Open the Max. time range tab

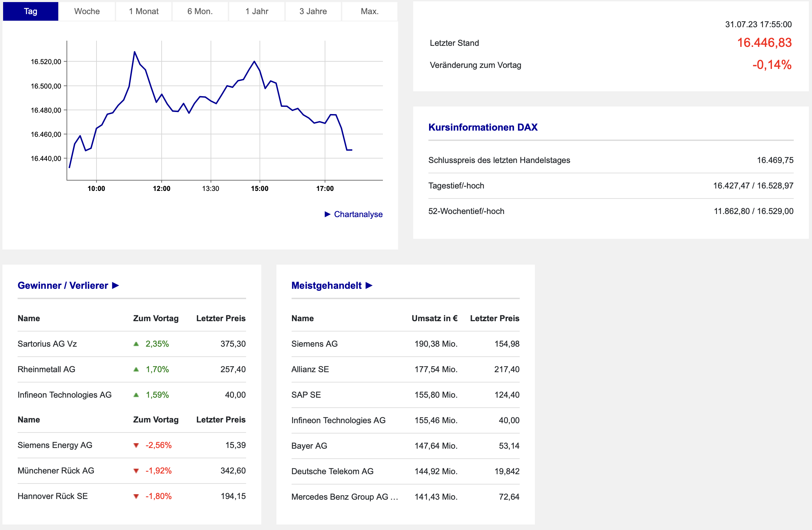tap(369, 11)
